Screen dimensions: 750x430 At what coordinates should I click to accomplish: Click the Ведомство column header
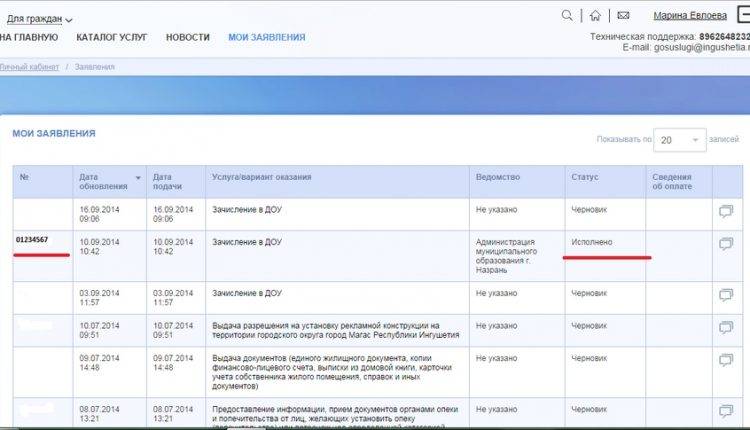498,177
